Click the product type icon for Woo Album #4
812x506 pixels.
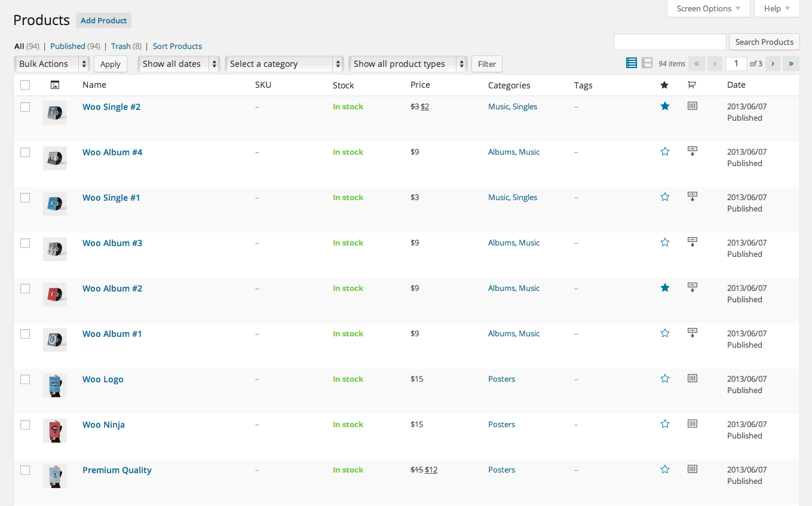(x=692, y=151)
